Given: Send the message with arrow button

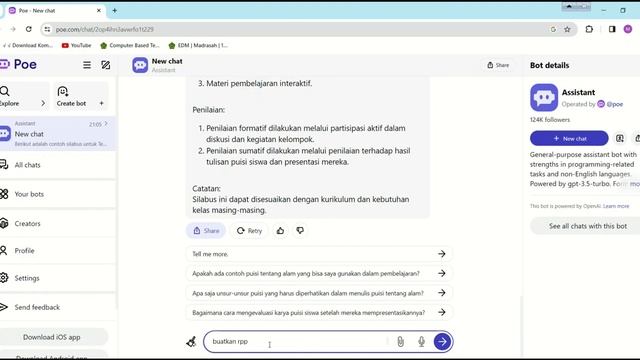Looking at the screenshot, I should pyautogui.click(x=442, y=342).
